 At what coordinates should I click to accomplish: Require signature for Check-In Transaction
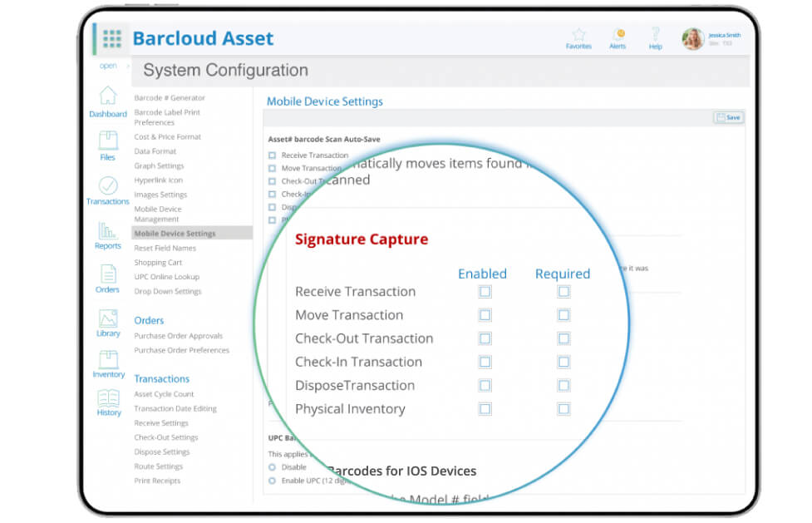point(563,362)
